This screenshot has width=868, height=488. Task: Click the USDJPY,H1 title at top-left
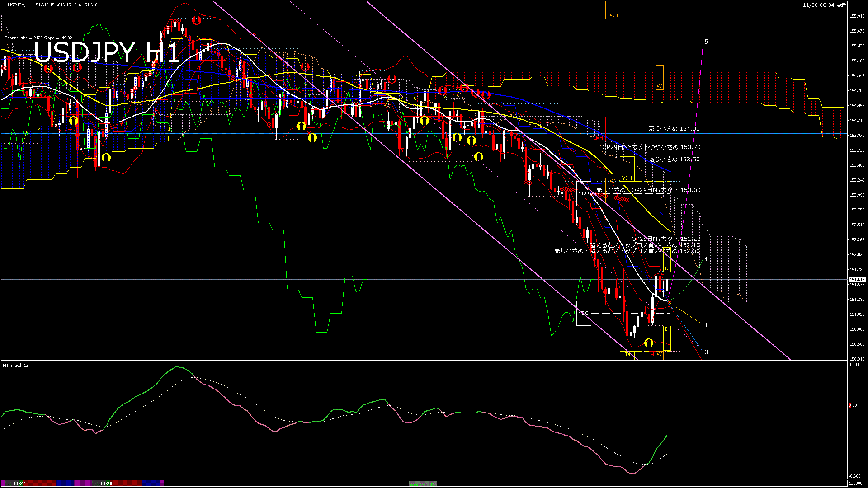click(19, 5)
